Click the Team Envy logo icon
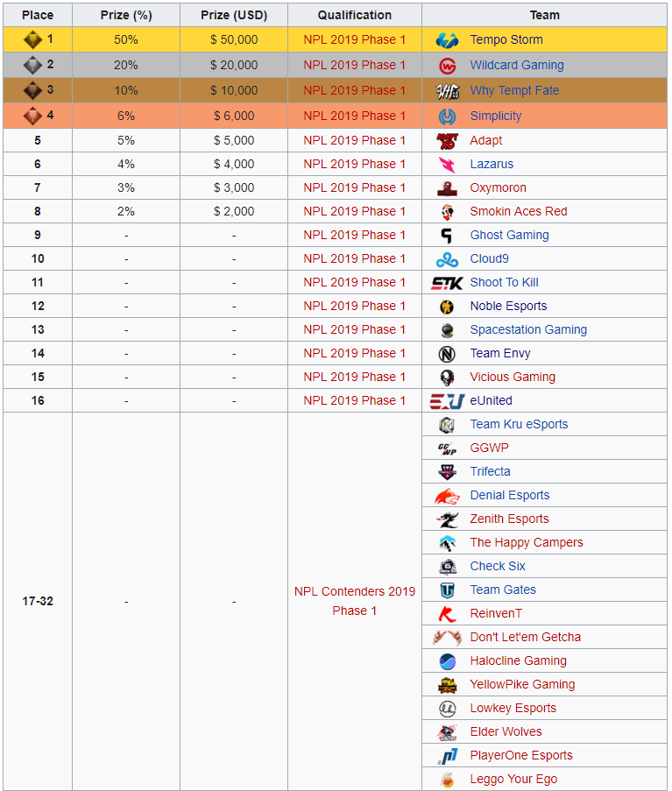The height and width of the screenshot is (791, 672). 447,354
